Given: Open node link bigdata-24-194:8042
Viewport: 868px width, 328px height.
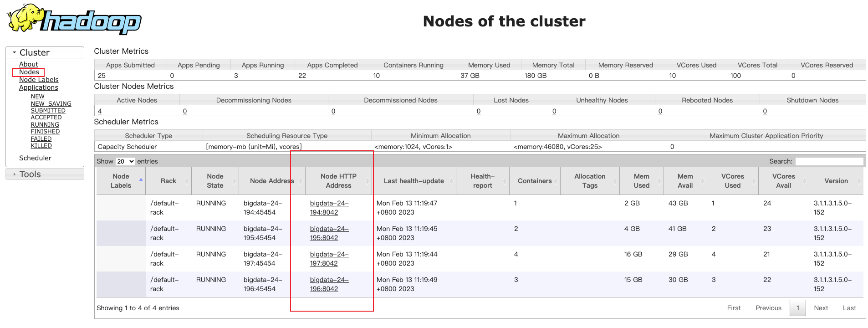Looking at the screenshot, I should (x=329, y=208).
